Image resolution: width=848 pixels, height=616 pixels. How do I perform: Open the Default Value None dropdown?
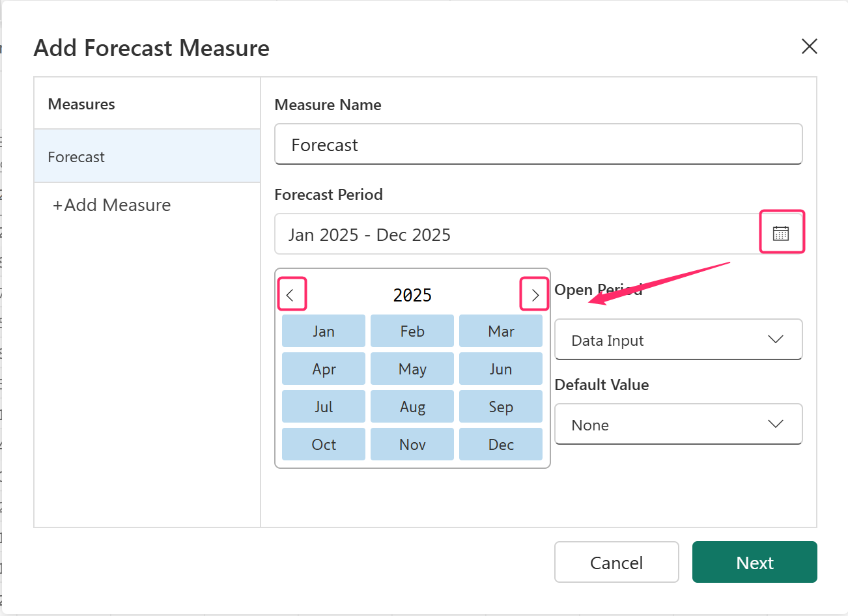click(677, 425)
